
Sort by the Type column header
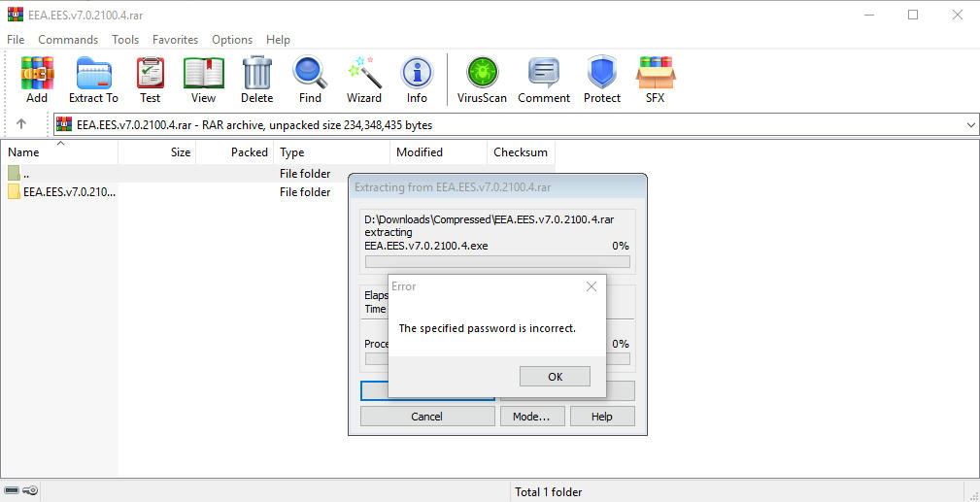click(332, 151)
